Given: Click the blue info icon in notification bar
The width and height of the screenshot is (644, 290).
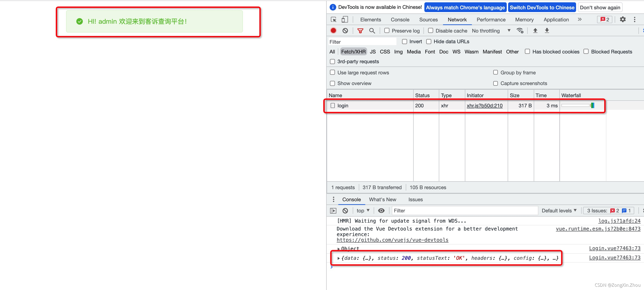Looking at the screenshot, I should click(332, 7).
